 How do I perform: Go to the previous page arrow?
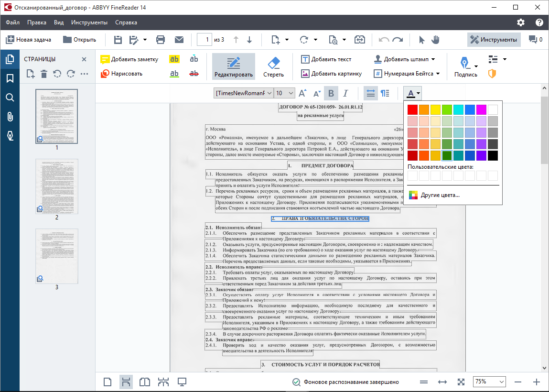coord(237,40)
